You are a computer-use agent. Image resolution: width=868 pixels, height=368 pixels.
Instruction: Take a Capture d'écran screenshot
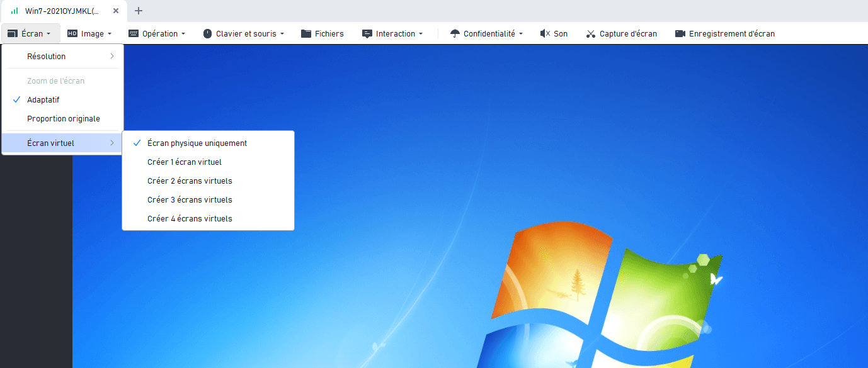[621, 34]
